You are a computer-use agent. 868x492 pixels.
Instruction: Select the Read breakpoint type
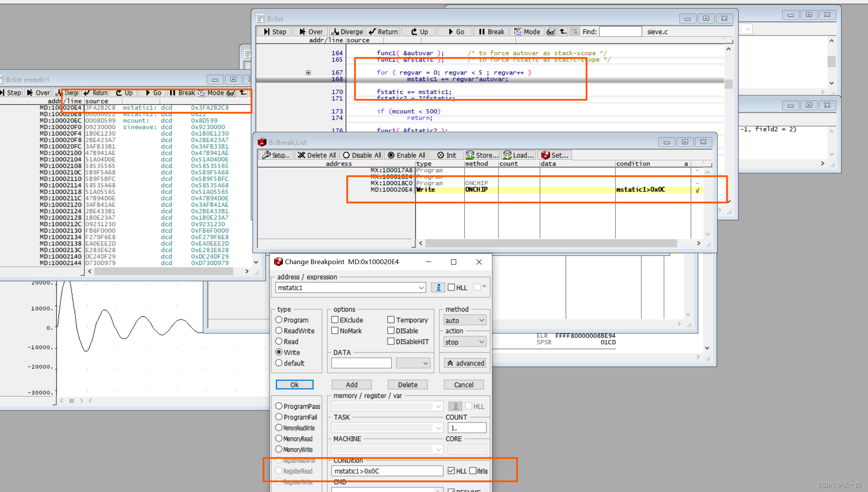(279, 341)
